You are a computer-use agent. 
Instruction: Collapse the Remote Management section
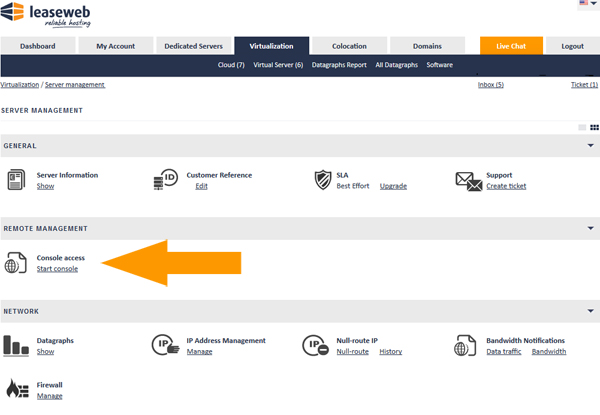coord(591,229)
